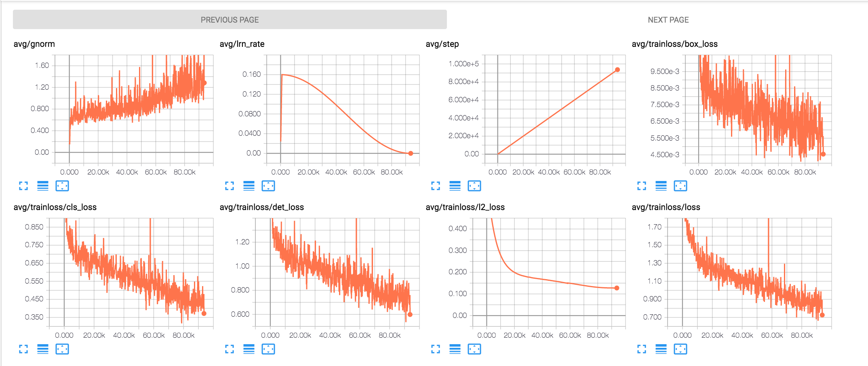Screen dimensions: 868x366
Task: Select the endpoint marker on avg/step
Action: [x=617, y=69]
